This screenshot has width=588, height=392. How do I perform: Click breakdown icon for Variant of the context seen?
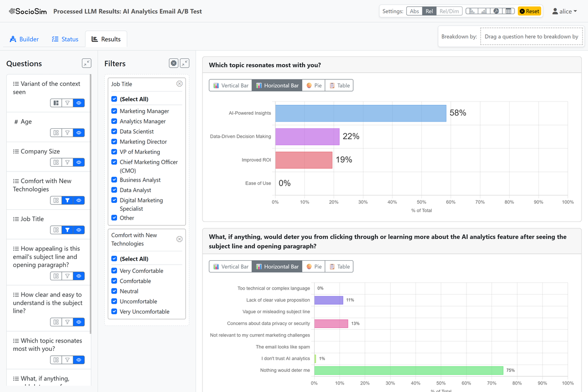pyautogui.click(x=56, y=103)
